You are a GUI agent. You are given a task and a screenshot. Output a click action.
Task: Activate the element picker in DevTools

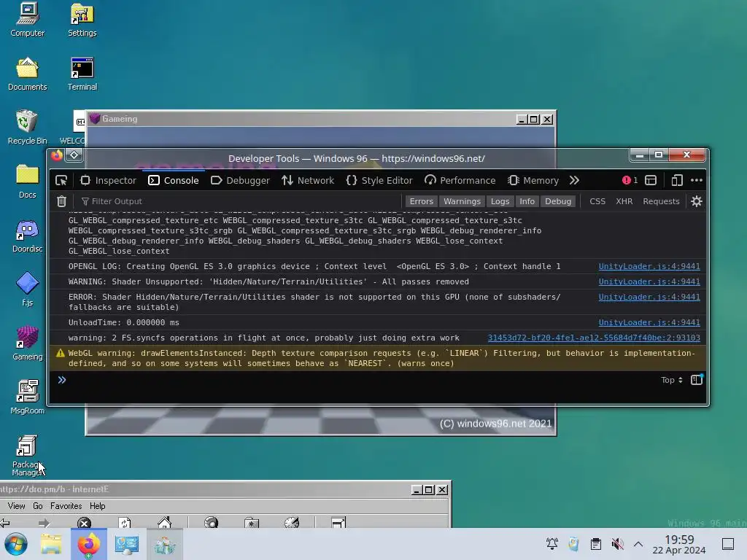[x=61, y=181]
